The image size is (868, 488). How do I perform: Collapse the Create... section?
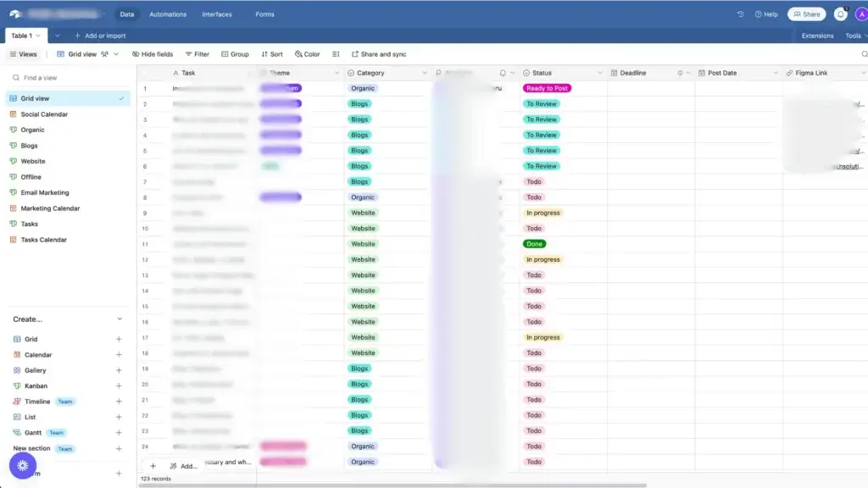click(x=120, y=319)
